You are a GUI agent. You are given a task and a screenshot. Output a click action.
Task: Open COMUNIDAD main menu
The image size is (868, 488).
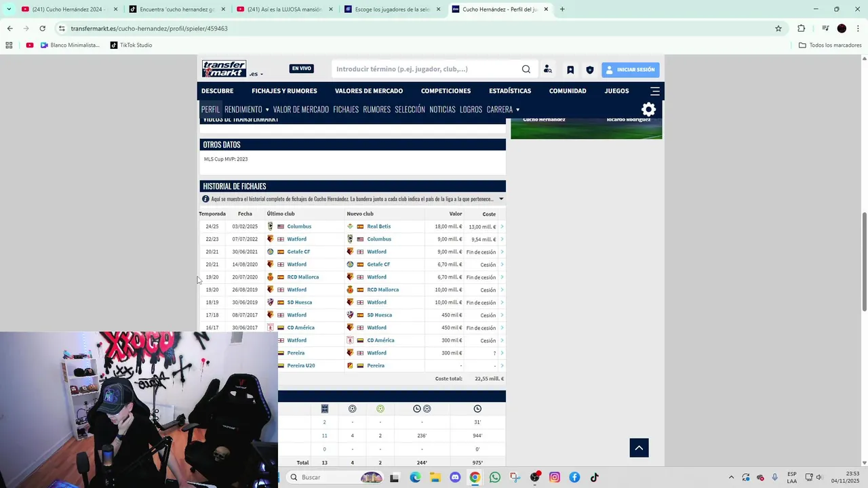pos(568,91)
